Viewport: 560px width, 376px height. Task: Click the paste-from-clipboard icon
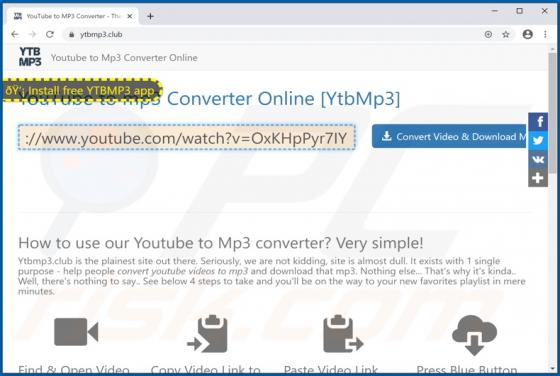click(x=343, y=334)
